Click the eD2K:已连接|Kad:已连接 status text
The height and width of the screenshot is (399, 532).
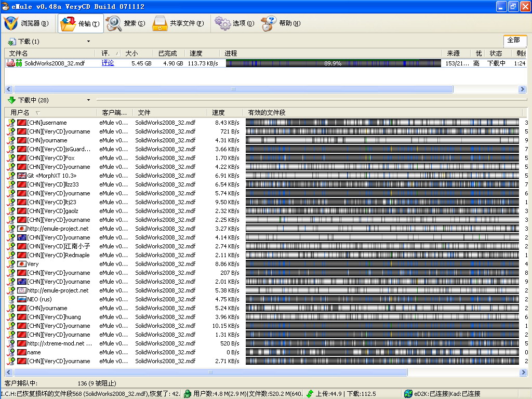click(x=447, y=394)
